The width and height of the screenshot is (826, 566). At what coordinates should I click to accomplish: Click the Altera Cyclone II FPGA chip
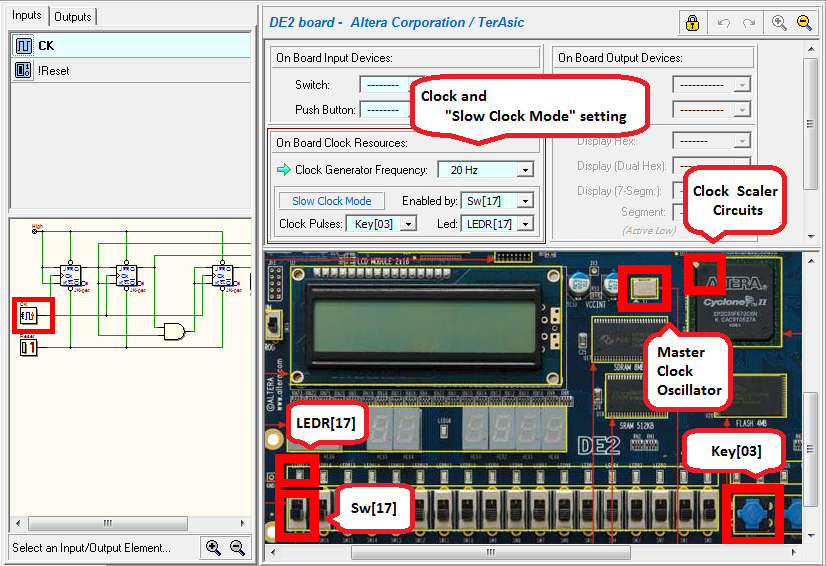tap(736, 302)
